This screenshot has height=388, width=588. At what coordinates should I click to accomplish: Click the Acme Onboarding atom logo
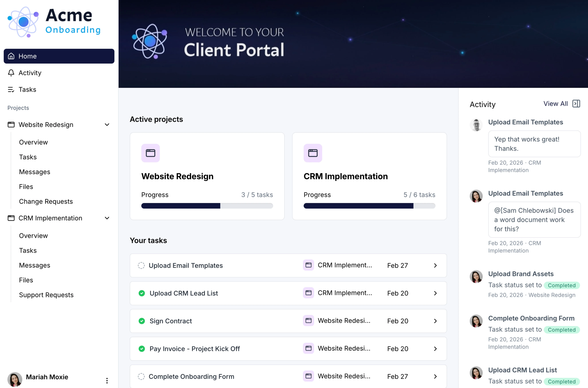tap(23, 22)
